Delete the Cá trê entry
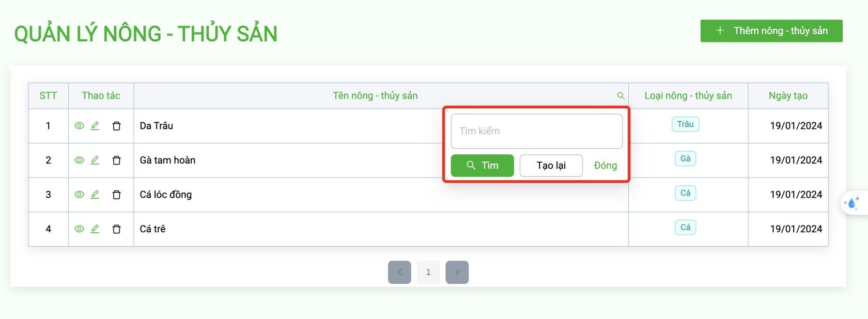 point(117,229)
